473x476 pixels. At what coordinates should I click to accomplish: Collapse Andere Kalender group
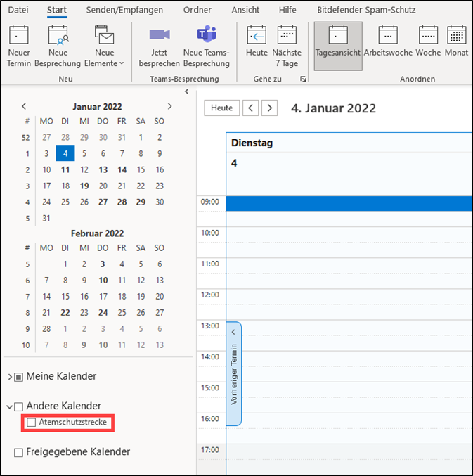click(10, 406)
